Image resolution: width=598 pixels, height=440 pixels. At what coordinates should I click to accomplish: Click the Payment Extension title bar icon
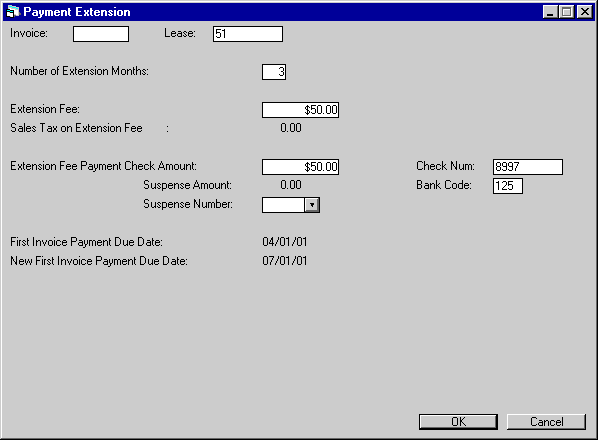pyautogui.click(x=13, y=12)
